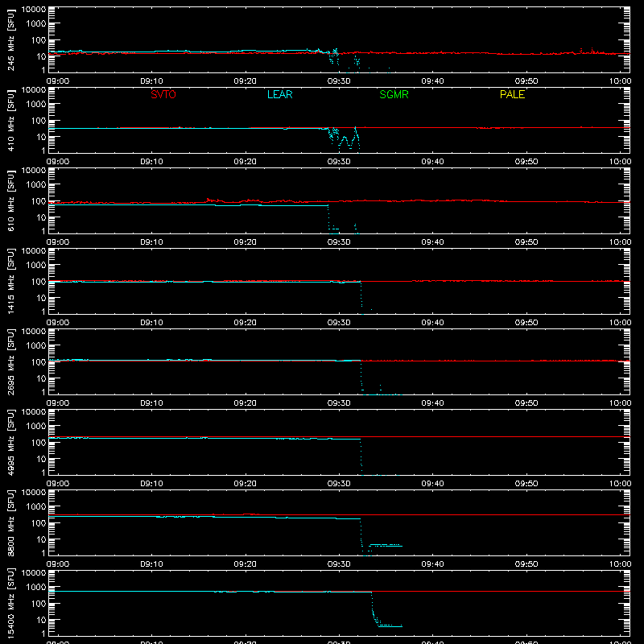644x644 pixels.
Task: Click 09:40 time label under 410 MHz panel
Action: [432, 162]
